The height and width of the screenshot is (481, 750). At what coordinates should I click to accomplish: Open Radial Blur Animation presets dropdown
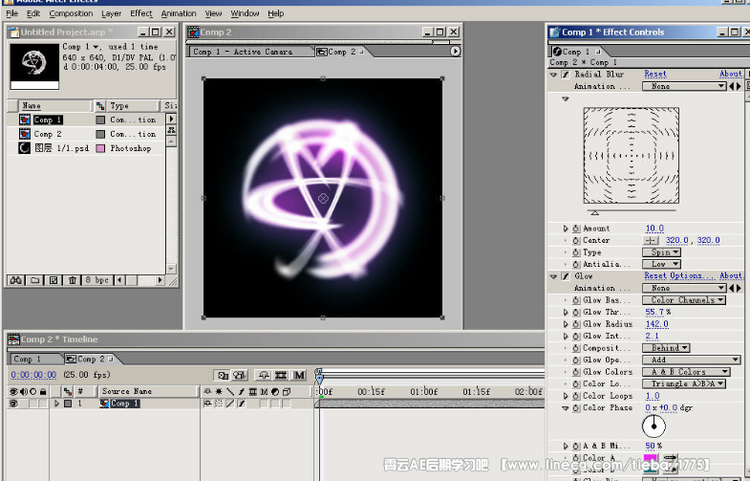pos(684,87)
